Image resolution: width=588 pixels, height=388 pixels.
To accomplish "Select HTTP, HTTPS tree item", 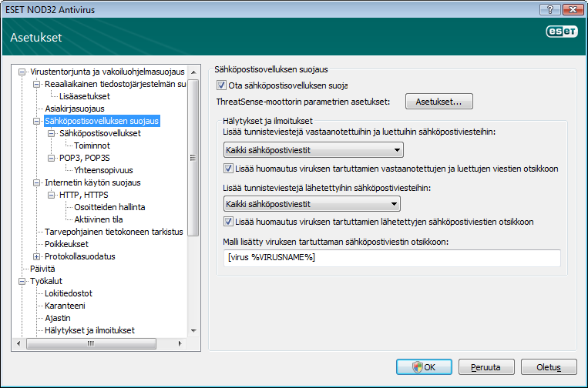I will [x=84, y=195].
